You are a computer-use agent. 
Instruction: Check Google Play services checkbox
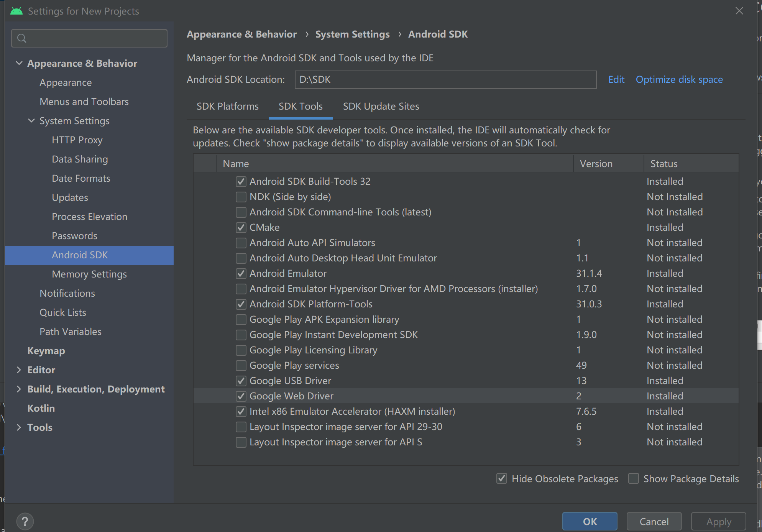(x=241, y=365)
